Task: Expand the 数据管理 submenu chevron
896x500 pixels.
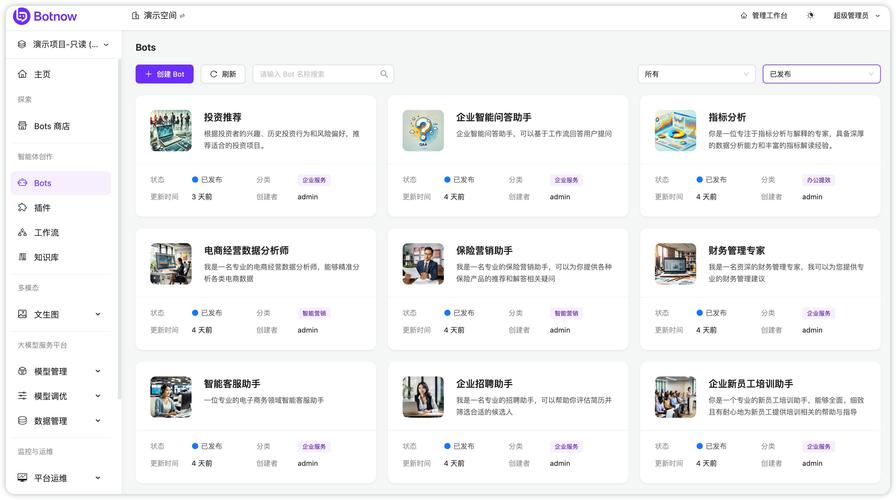Action: coord(98,421)
